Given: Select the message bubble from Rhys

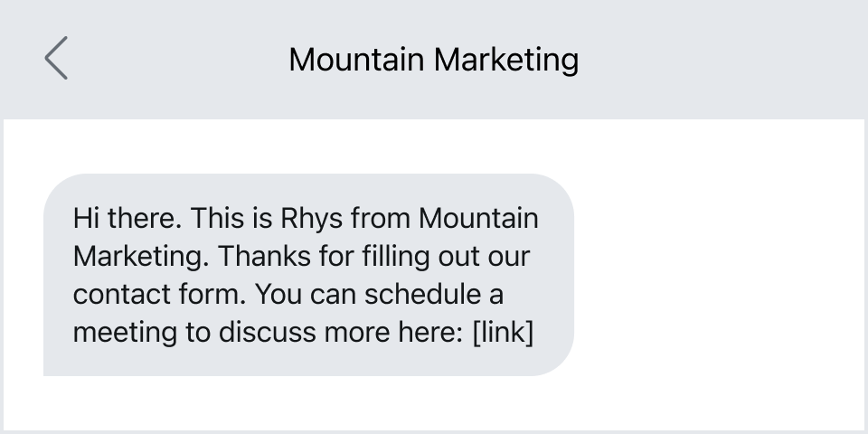Looking at the screenshot, I should coord(308,275).
